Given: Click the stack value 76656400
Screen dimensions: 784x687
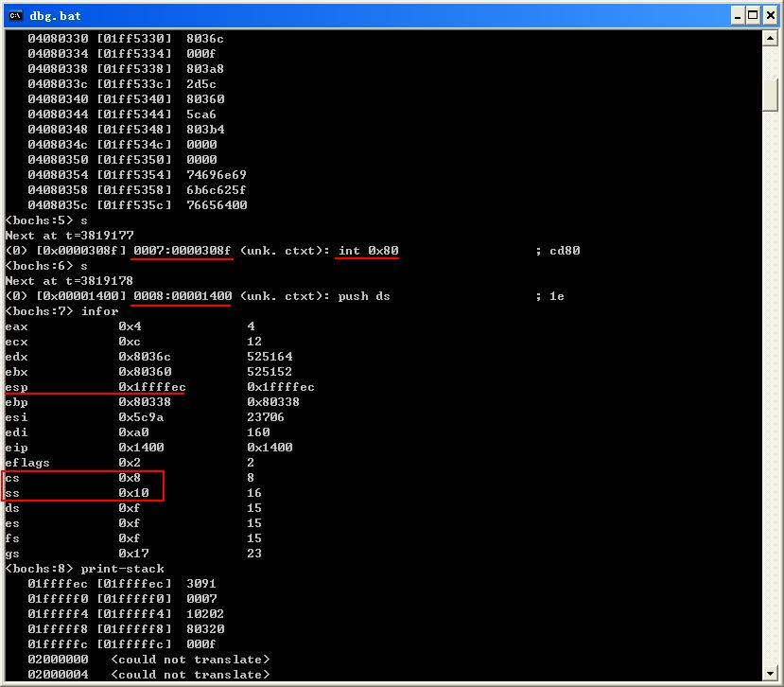Looking at the screenshot, I should click(x=217, y=205).
